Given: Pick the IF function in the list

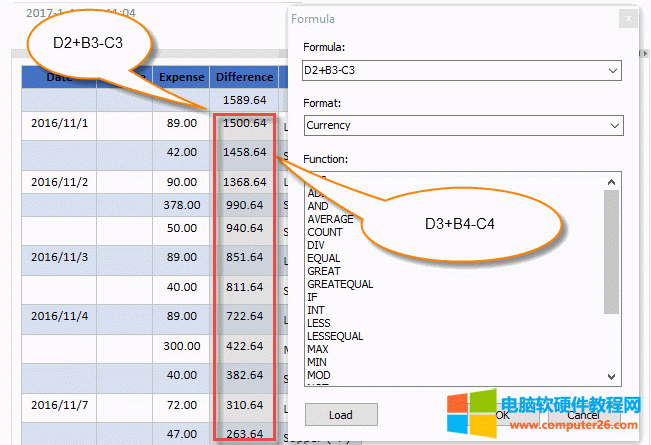Looking at the screenshot, I should tap(312, 297).
